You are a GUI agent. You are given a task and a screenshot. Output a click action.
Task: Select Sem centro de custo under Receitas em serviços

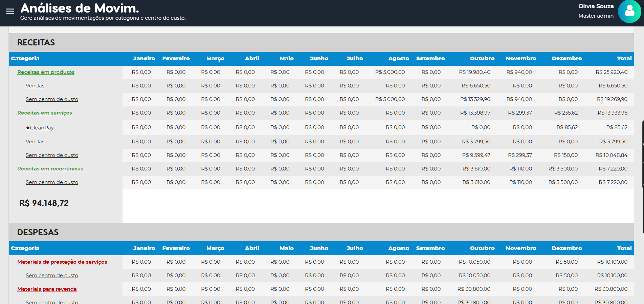[52, 155]
